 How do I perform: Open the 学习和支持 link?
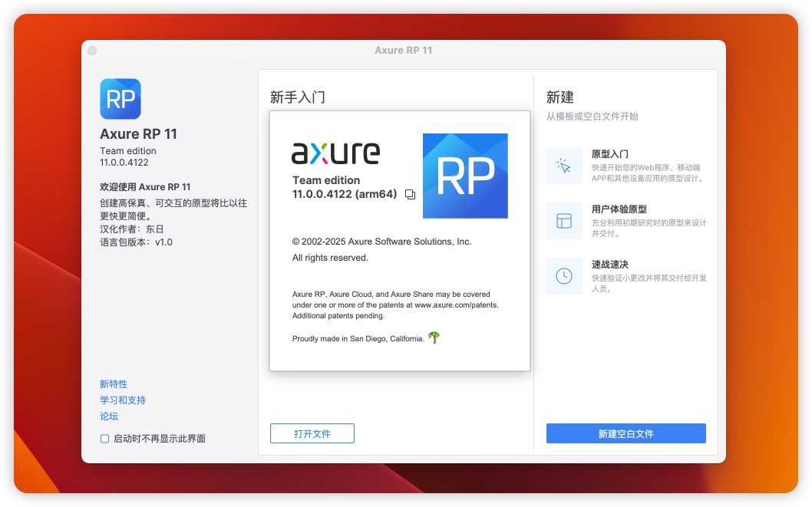(122, 400)
